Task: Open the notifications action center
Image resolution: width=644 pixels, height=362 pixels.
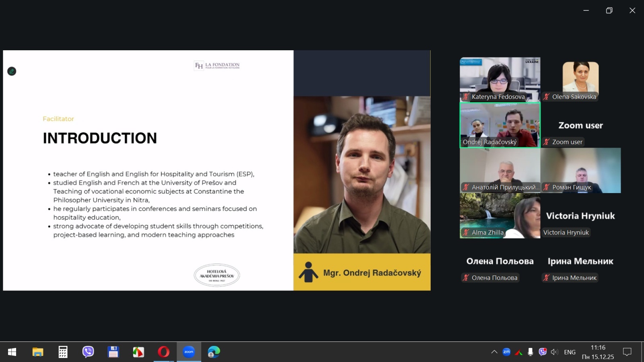Action: [x=627, y=352]
